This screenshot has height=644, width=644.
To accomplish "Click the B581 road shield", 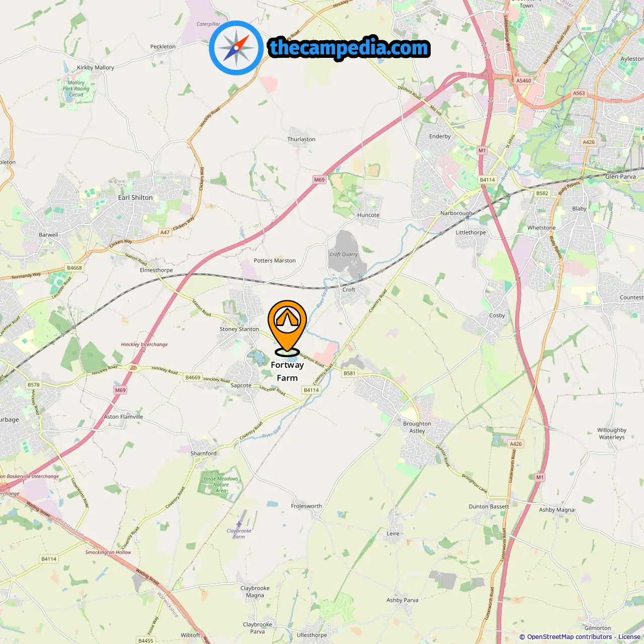I will [349, 373].
